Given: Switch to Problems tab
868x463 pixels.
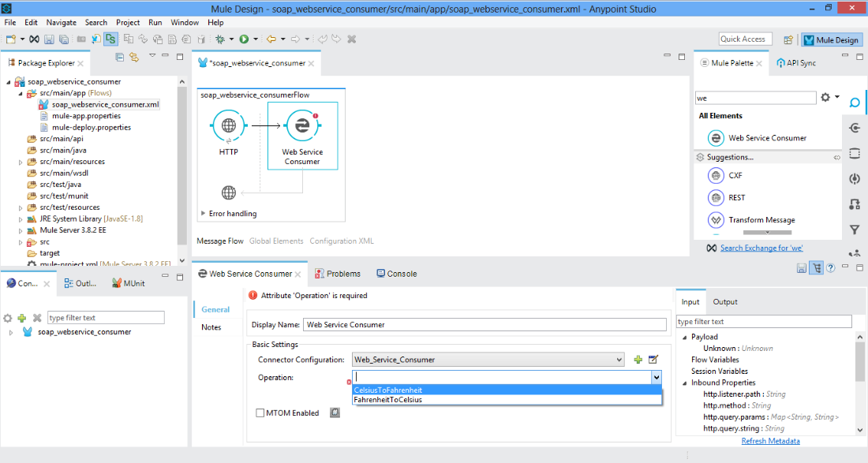Looking at the screenshot, I should tap(337, 274).
